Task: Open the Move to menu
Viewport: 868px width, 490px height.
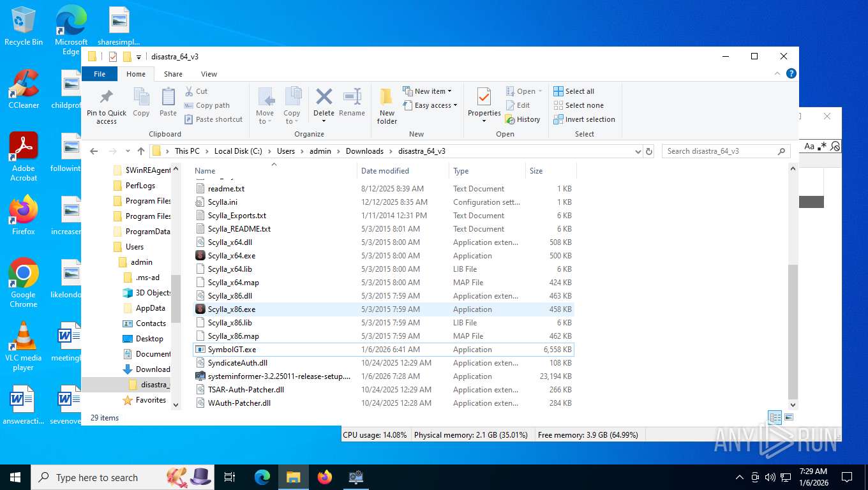Action: (x=265, y=106)
